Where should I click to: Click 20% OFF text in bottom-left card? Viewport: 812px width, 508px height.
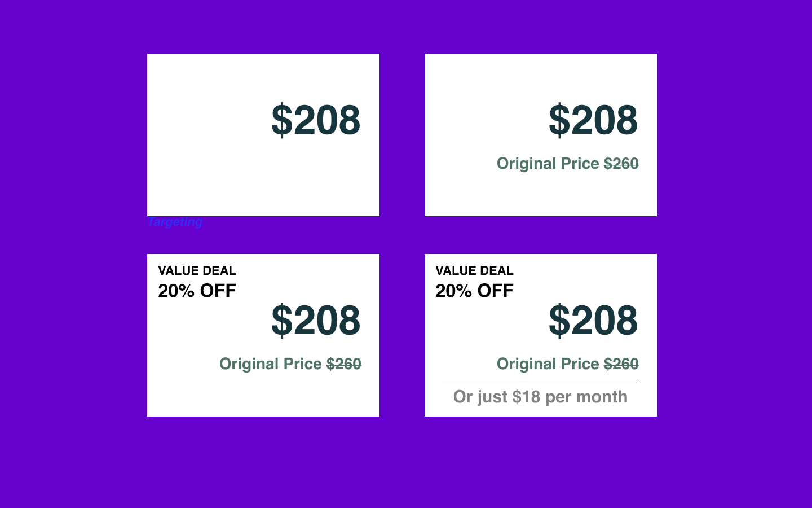pos(197,291)
